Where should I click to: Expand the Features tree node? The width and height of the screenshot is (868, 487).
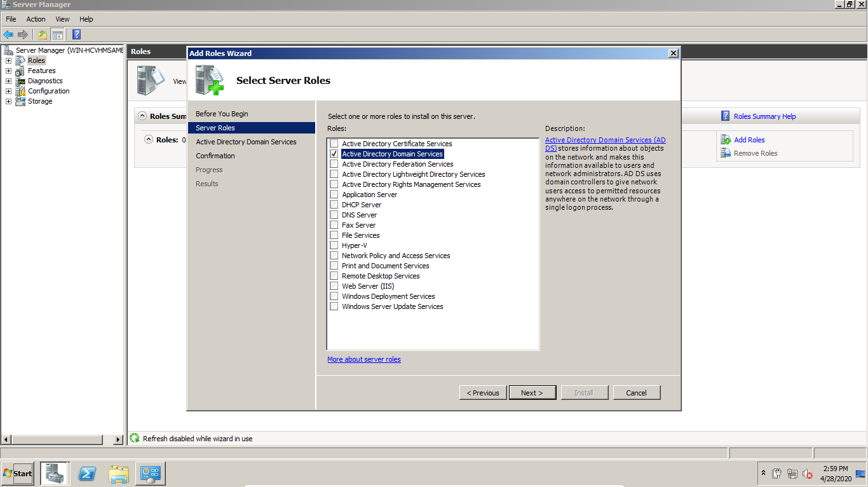8,71
